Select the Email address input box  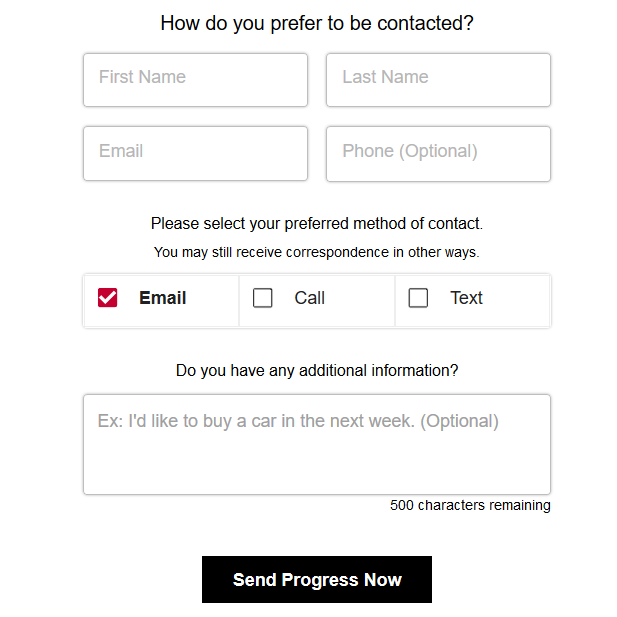[195, 153]
